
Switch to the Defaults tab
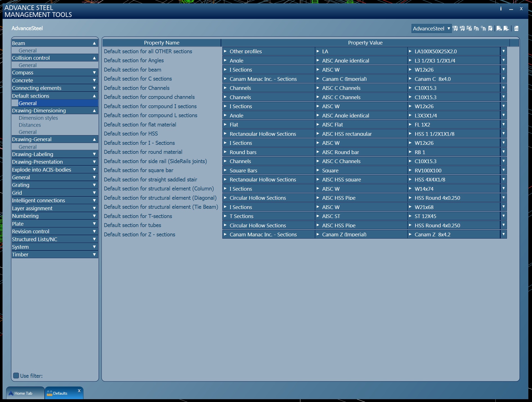pyautogui.click(x=64, y=393)
